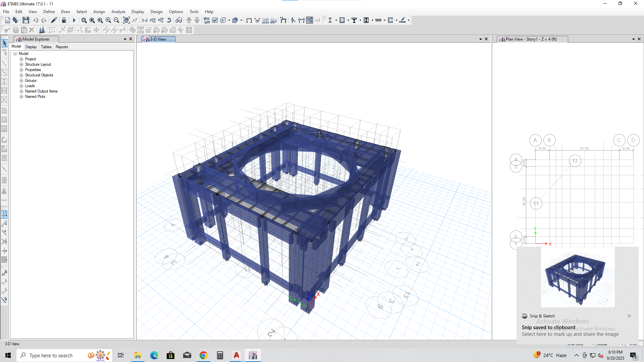Open Google Chrome from the taskbar
Viewport: 644px width, 362px height.
click(x=203, y=355)
